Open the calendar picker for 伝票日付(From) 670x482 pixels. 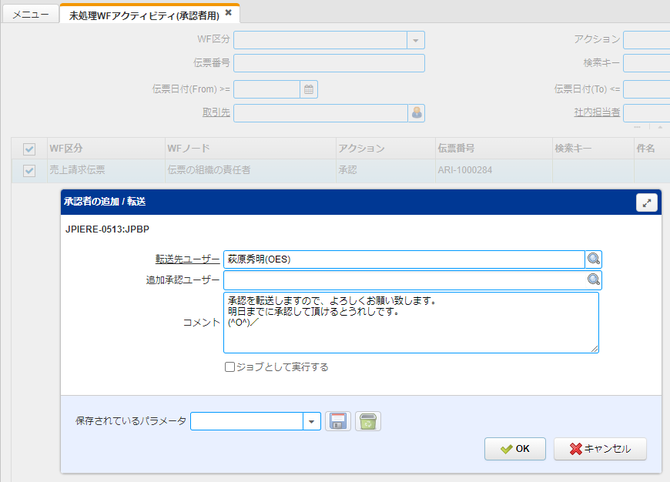(309, 89)
